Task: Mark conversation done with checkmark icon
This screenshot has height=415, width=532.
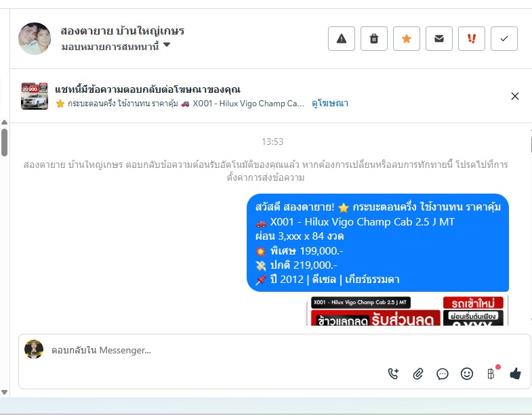Action: tap(504, 39)
